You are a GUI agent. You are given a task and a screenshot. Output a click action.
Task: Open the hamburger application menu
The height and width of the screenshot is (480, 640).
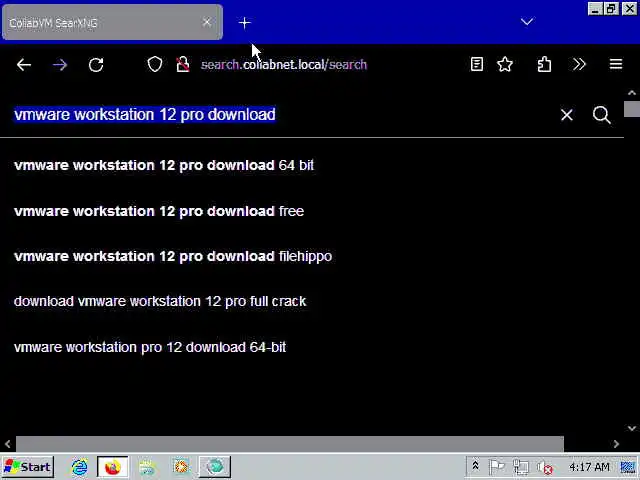click(x=616, y=64)
